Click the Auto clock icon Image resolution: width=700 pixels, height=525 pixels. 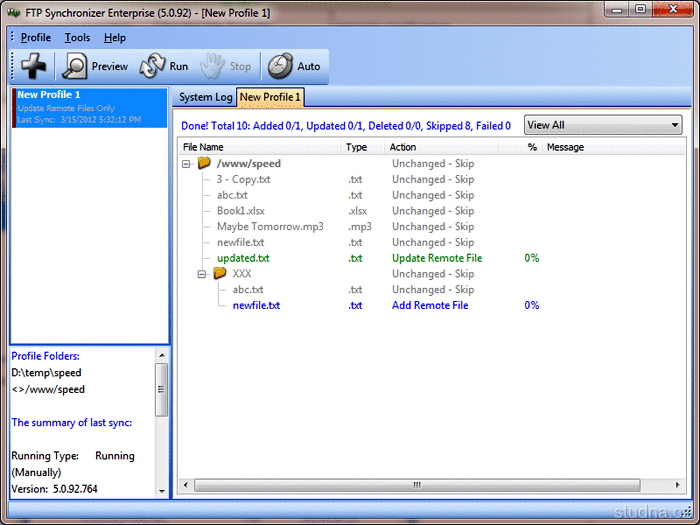[x=280, y=66]
